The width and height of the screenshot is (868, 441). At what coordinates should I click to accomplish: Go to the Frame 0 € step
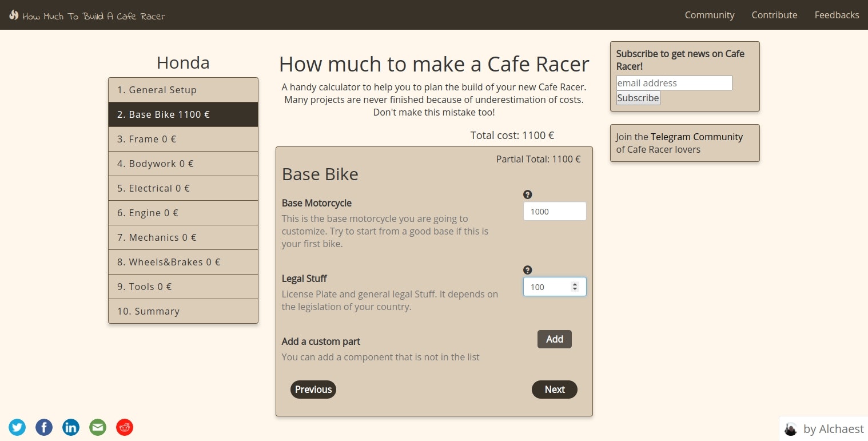[x=183, y=139]
